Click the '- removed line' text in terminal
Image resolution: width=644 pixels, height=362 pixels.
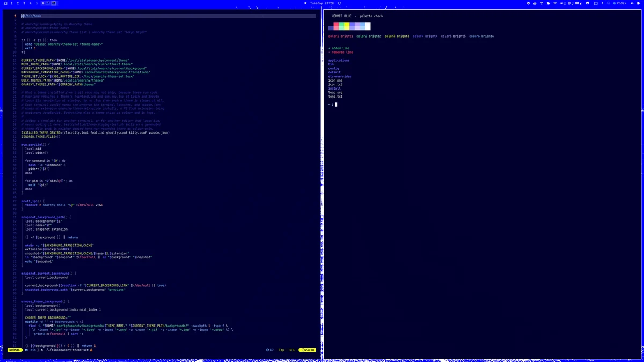(341, 53)
